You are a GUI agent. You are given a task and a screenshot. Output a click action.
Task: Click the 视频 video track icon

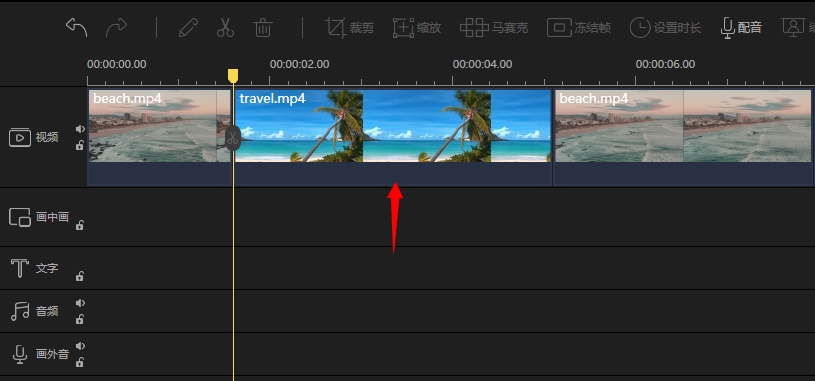[x=20, y=137]
